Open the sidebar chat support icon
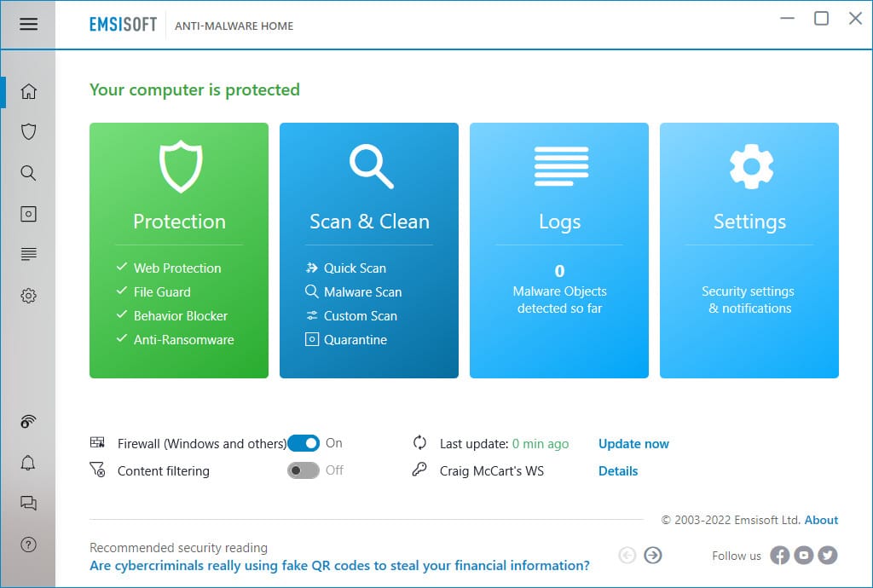The height and width of the screenshot is (588, 873). tap(28, 504)
